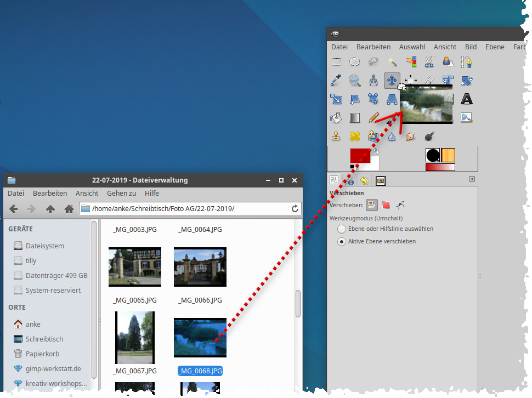
Task: Open the active gradient red-to-white preview
Action: pos(440,167)
